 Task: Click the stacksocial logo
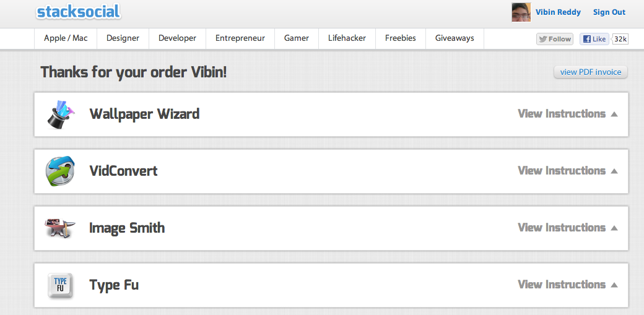(78, 12)
